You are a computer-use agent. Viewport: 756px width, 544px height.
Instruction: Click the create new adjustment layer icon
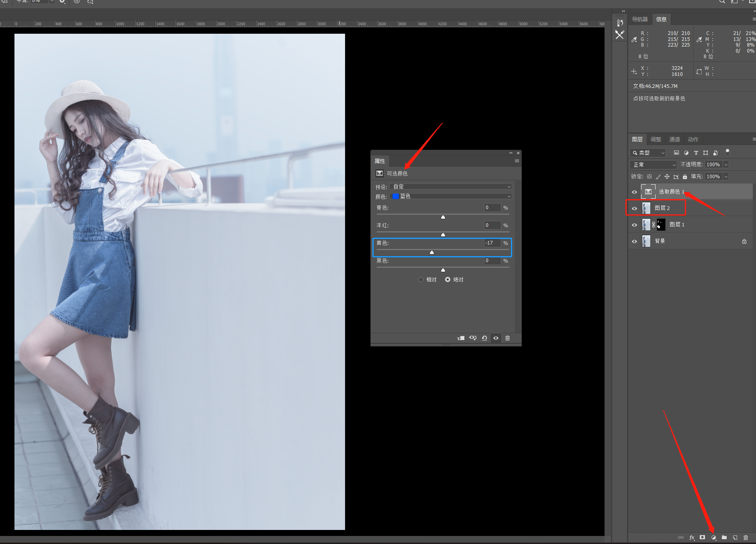[x=713, y=537]
